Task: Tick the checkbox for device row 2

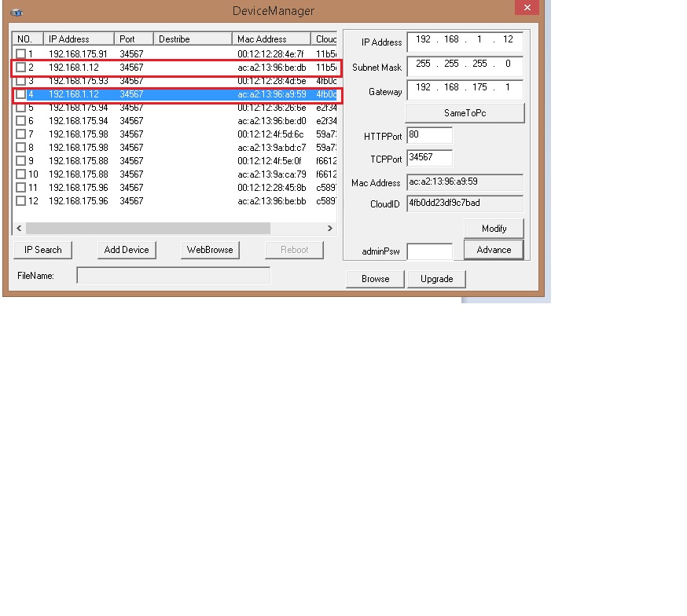Action: pyautogui.click(x=21, y=68)
